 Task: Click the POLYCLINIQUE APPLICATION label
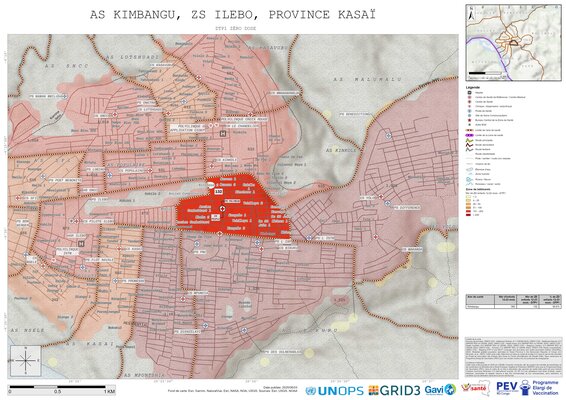187,128
